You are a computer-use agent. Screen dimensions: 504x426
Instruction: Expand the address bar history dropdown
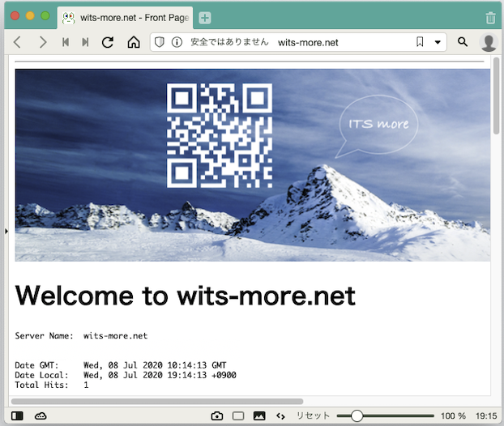438,42
